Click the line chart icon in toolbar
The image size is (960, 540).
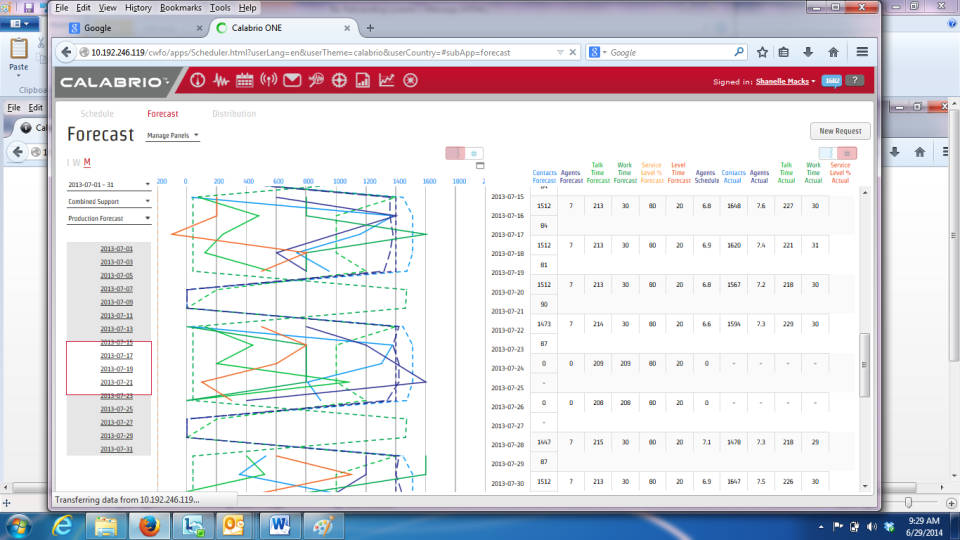point(386,81)
